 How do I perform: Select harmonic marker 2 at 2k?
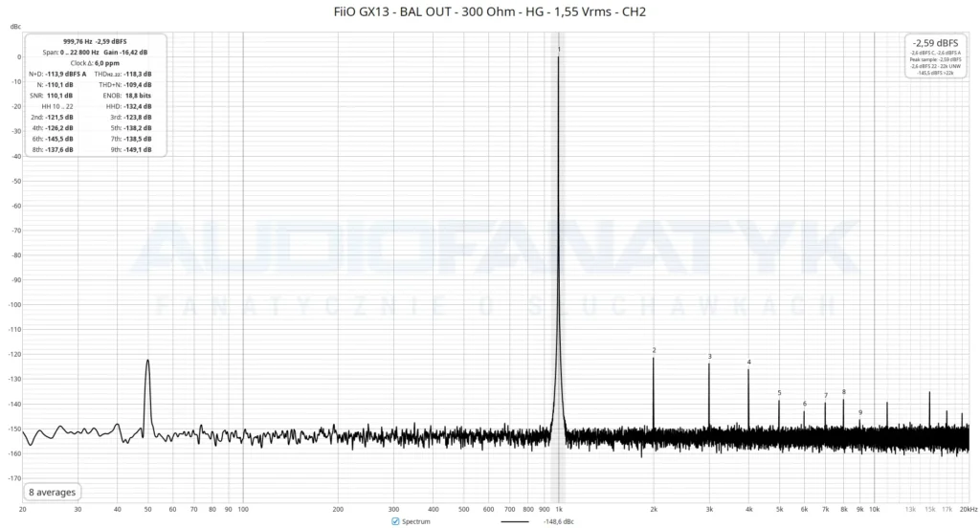click(654, 350)
